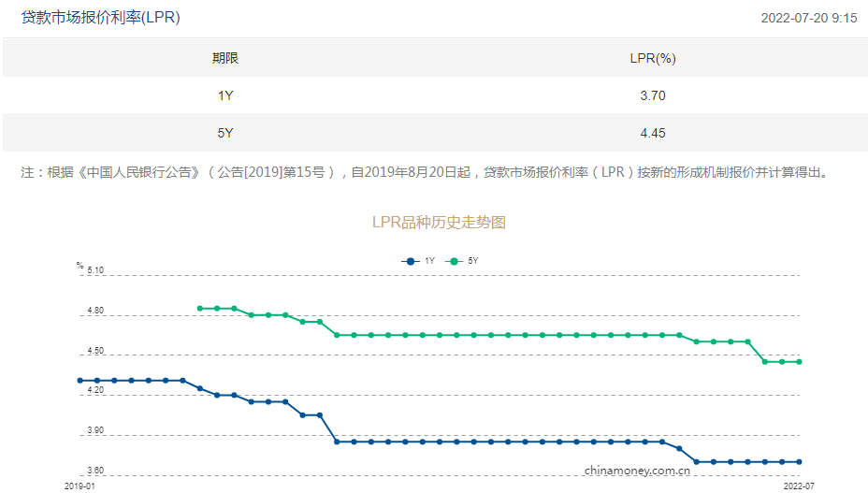The height and width of the screenshot is (493, 868).
Task: Click the LPR(%) column header
Action: [x=653, y=58]
